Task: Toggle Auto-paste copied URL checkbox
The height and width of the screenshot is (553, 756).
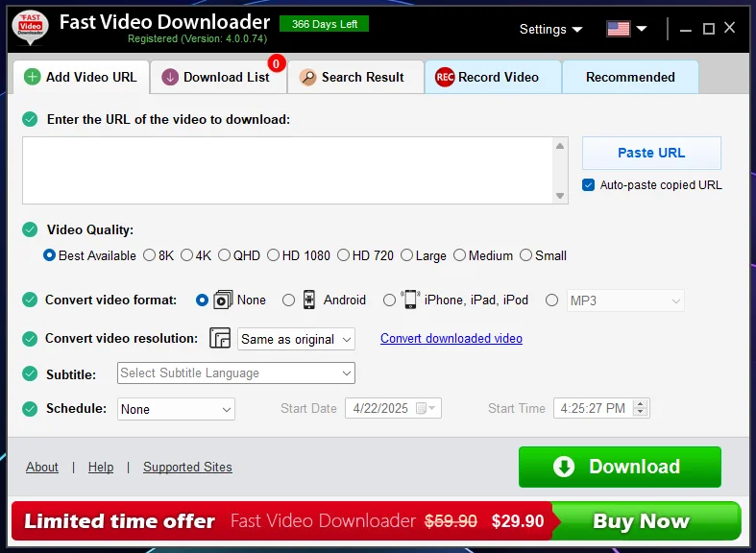Action: (x=588, y=185)
